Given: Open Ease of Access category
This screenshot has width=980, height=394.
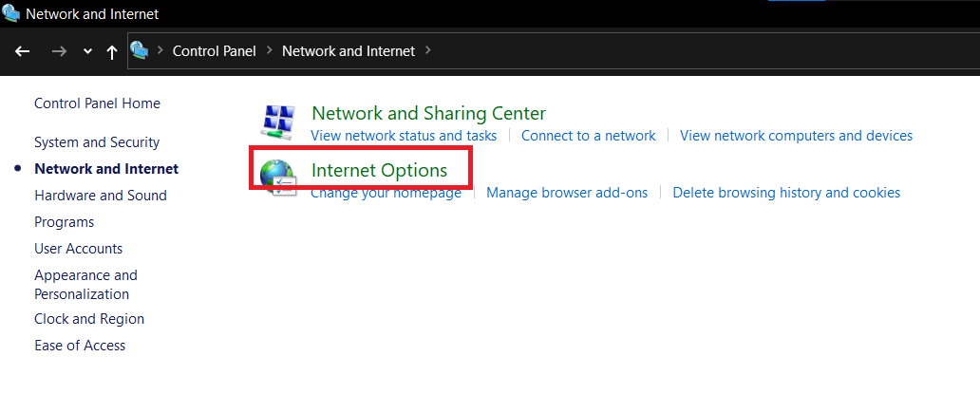Looking at the screenshot, I should point(80,346).
